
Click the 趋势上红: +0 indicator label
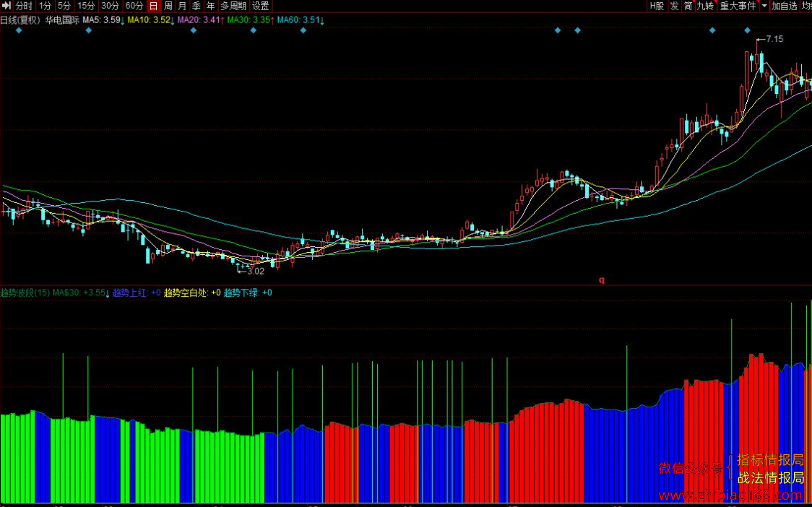137,292
